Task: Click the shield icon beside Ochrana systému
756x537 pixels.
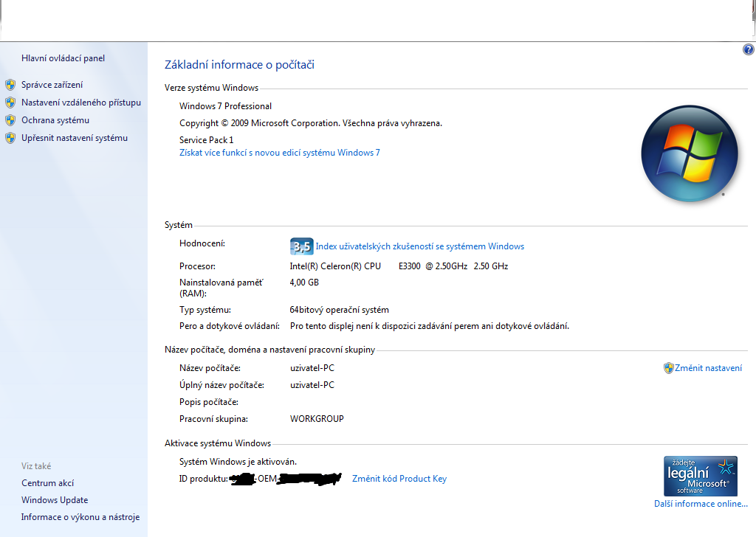Action: click(10, 120)
